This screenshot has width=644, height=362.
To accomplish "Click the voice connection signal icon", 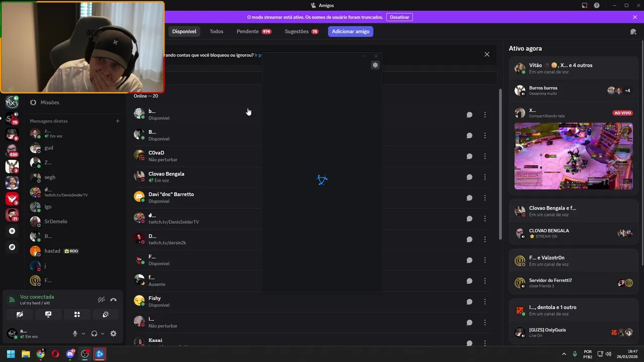I will [x=12, y=300].
